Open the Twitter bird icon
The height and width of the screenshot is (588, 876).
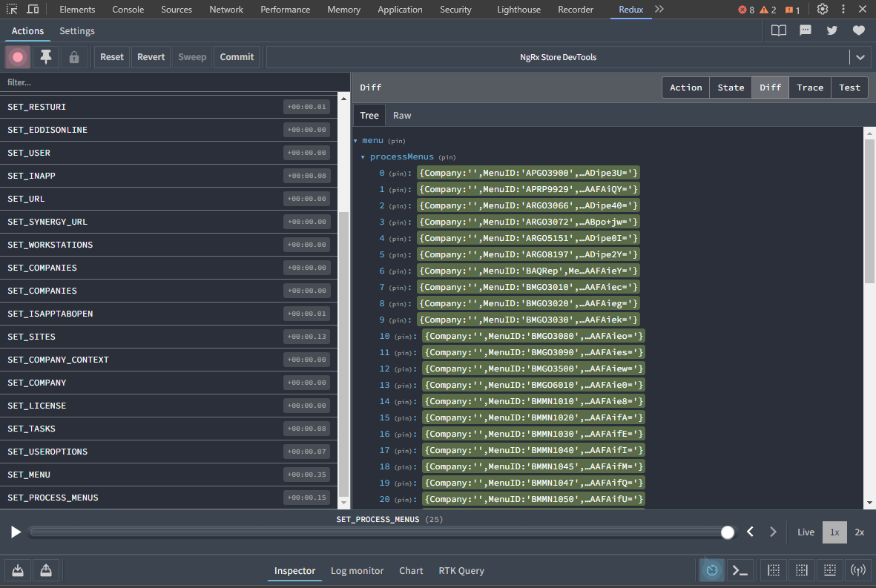(831, 30)
